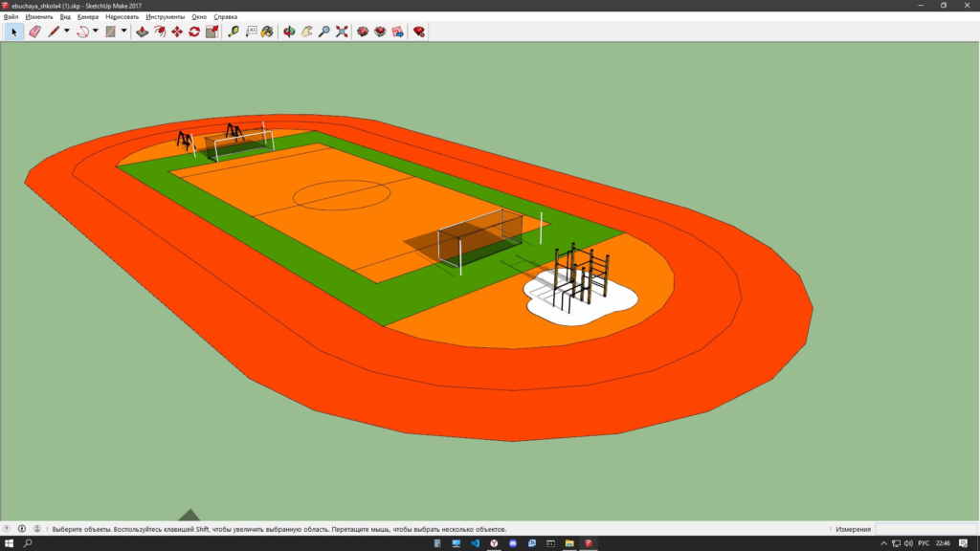The height and width of the screenshot is (551, 980).
Task: Show hidden system tray icons
Action: 883,543
